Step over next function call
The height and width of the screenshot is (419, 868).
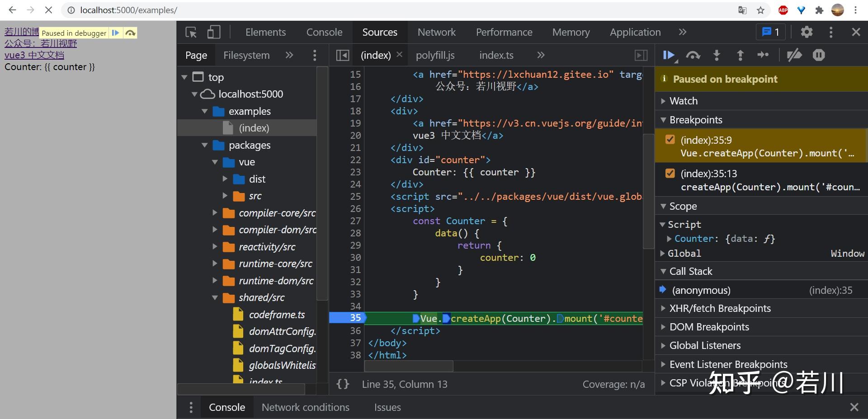[x=693, y=55]
